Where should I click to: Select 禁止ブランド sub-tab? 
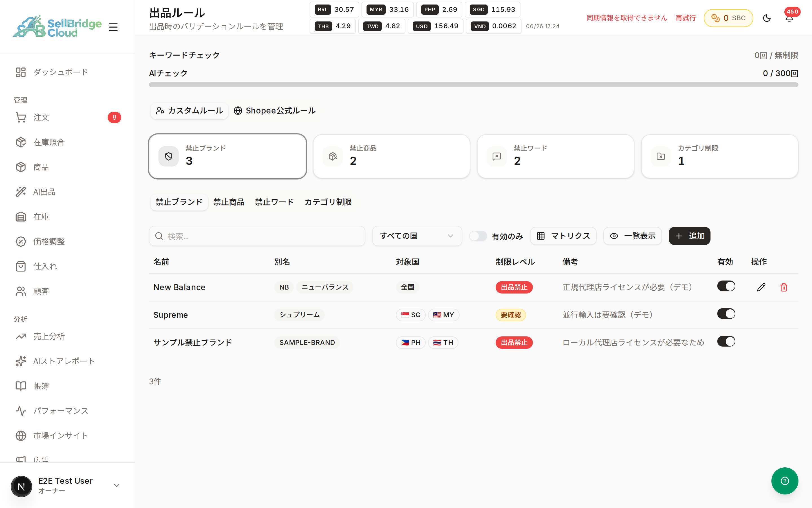pos(179,202)
